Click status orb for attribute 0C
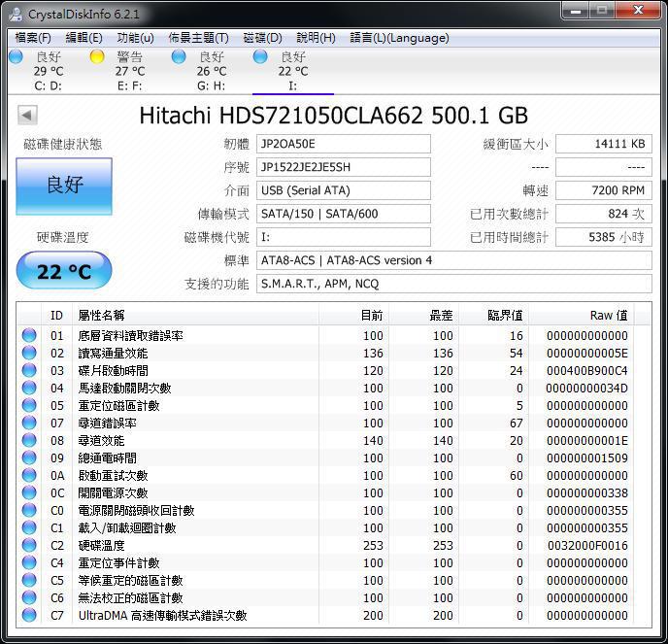This screenshot has width=668, height=644. pos(29,492)
